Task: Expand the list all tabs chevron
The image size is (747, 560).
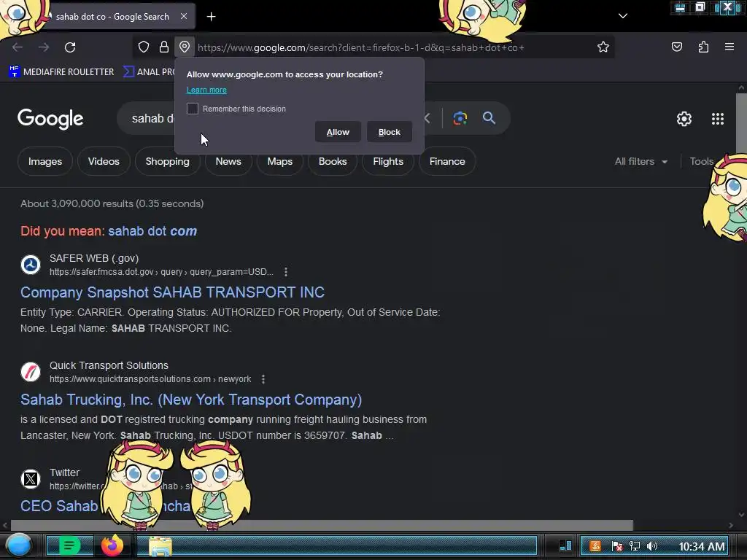Action: (623, 16)
